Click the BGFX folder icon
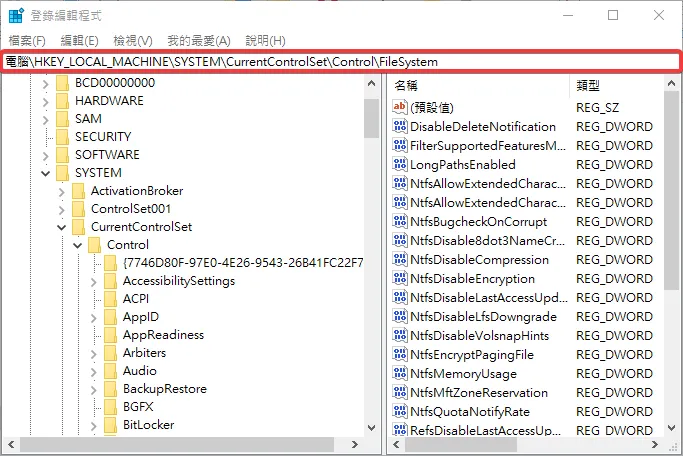Image resolution: width=683 pixels, height=456 pixels. (111, 406)
